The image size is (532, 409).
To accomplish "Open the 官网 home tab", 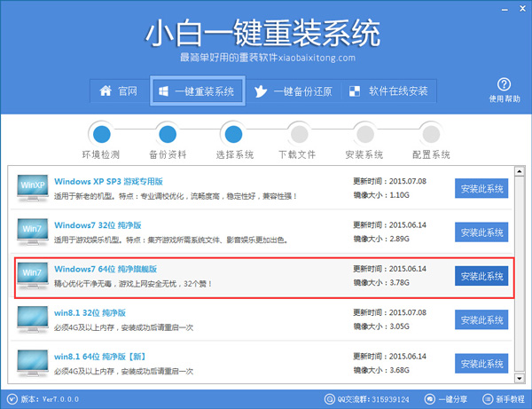I will [x=118, y=91].
